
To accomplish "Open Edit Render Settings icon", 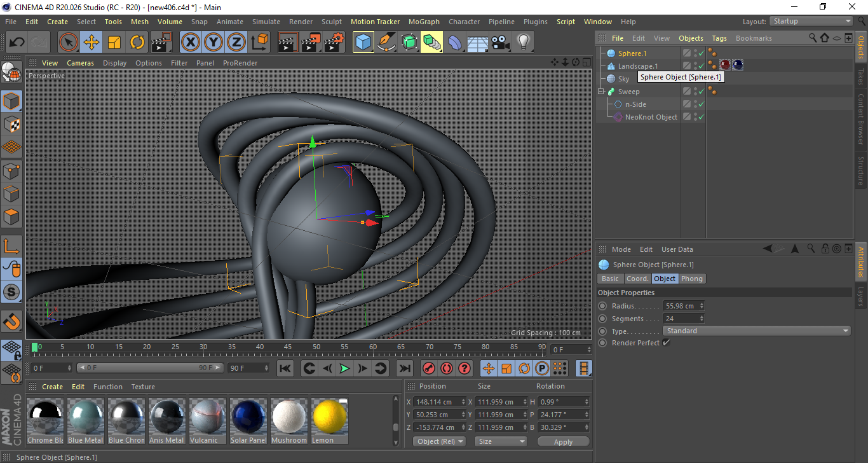I will tap(334, 43).
